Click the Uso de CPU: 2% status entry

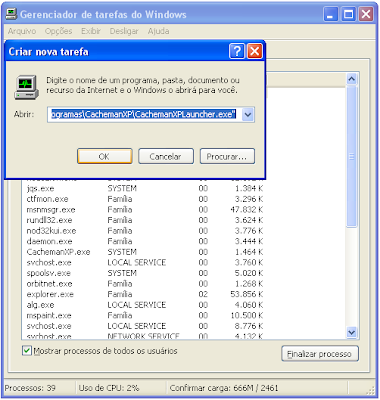tap(109, 388)
